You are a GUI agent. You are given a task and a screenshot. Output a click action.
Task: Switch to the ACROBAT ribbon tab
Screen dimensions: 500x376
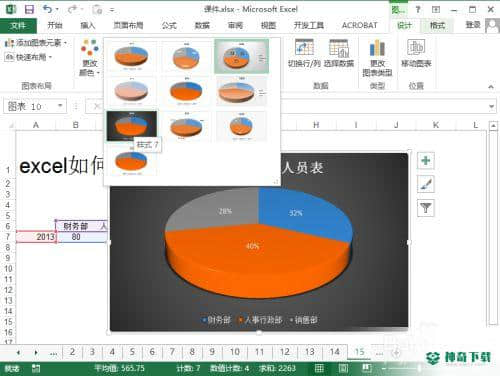point(360,25)
